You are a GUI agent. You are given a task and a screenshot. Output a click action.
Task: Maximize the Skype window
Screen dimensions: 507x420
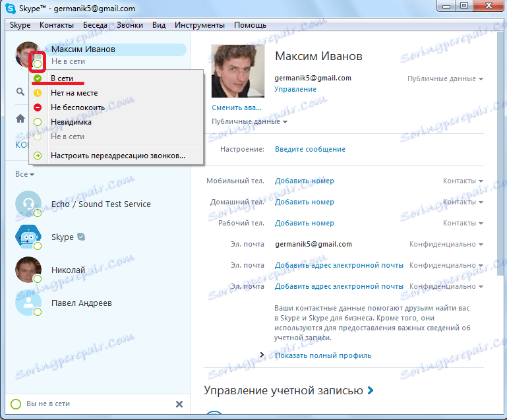tap(464, 6)
